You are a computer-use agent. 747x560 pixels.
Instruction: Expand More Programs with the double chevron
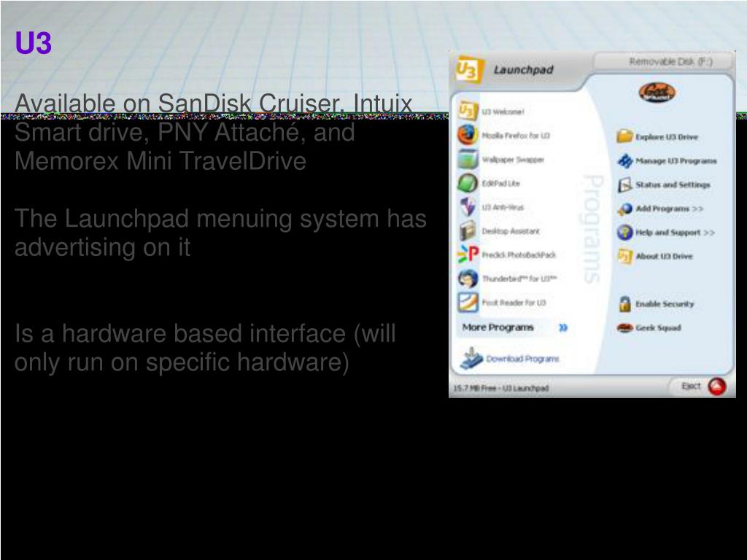click(x=562, y=327)
